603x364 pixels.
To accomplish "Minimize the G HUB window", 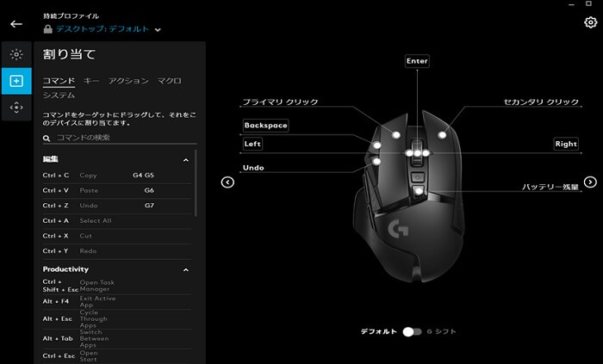I will [571, 4].
